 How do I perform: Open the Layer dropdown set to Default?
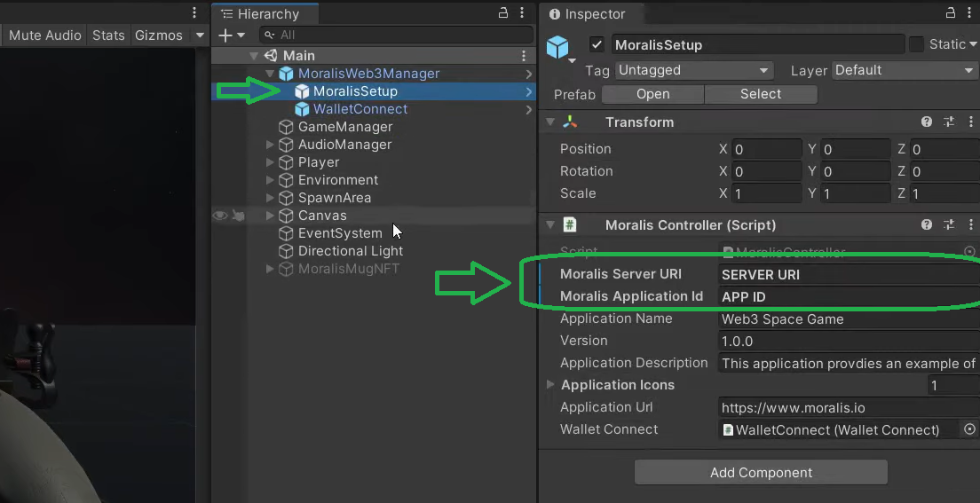905,71
